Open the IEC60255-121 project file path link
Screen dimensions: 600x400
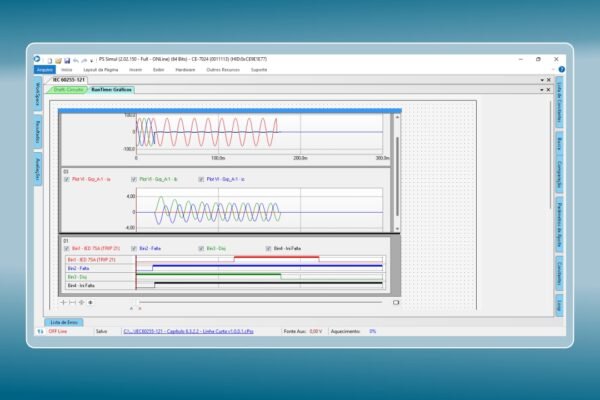pos(188,331)
